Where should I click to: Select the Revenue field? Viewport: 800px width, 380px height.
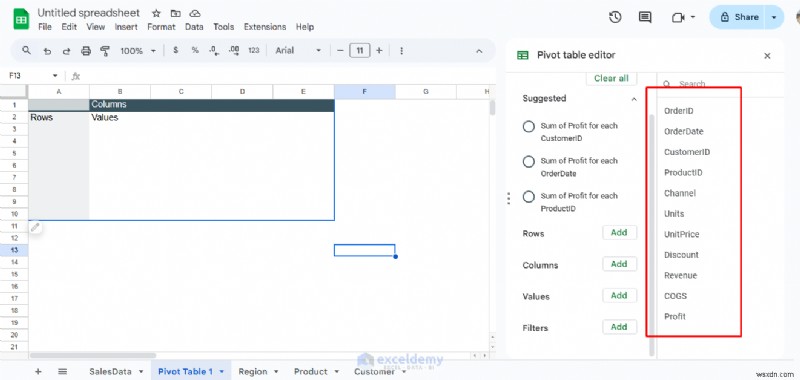point(680,275)
